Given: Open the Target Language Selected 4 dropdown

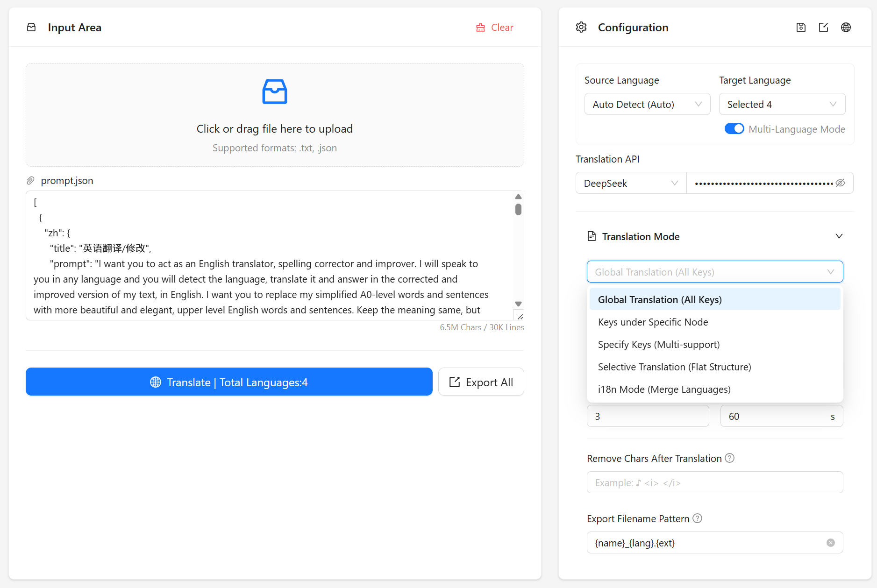Looking at the screenshot, I should pyautogui.click(x=781, y=104).
